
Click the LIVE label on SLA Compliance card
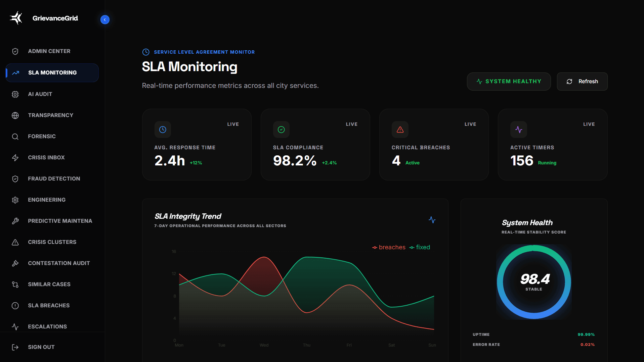(x=352, y=124)
